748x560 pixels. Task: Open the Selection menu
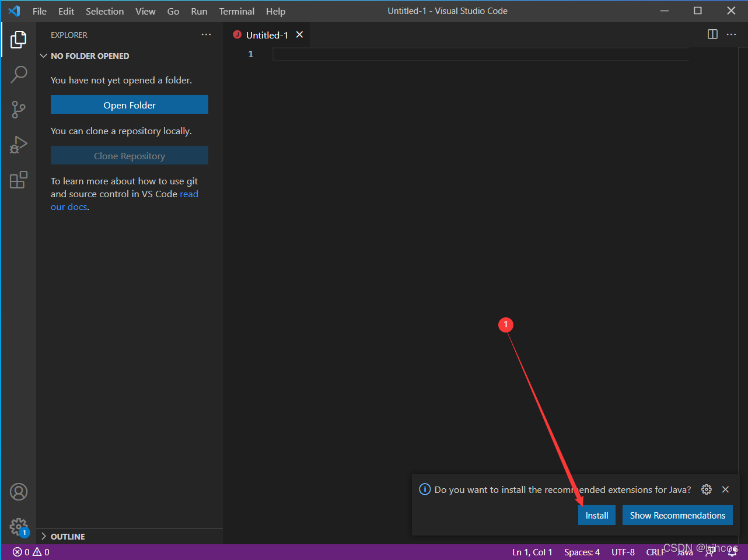[104, 11]
